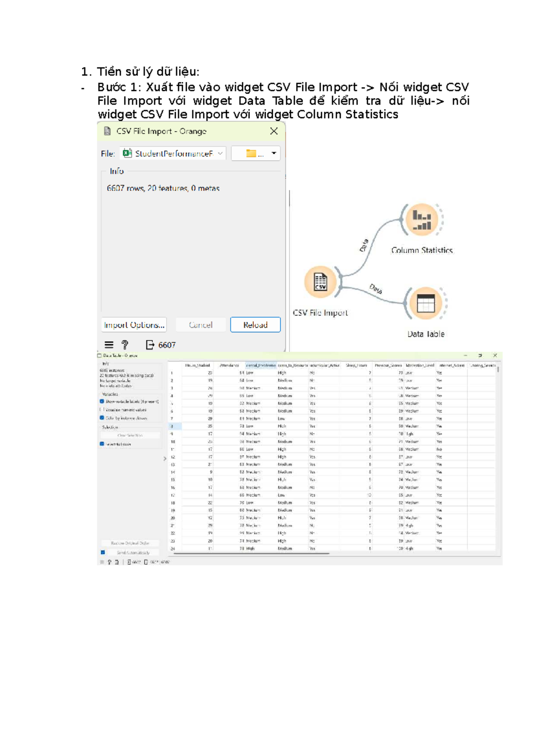This screenshot has width=535, height=756.
Task: Click the Access_to_Resources column header
Action: click(292, 365)
